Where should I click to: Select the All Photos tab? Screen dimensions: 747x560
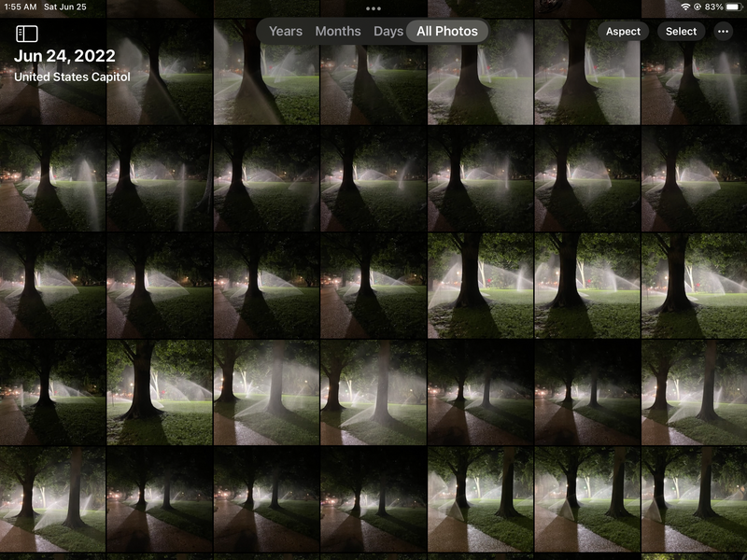pyautogui.click(x=447, y=32)
